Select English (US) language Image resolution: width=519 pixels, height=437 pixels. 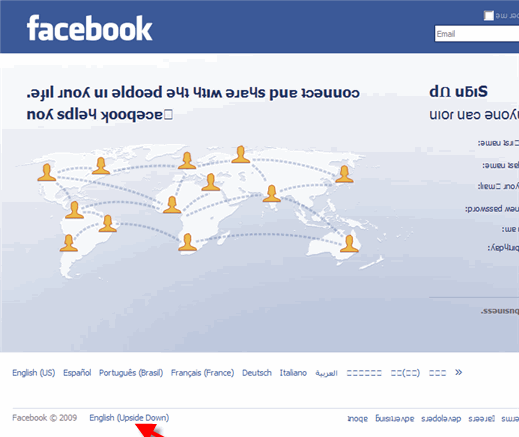click(x=34, y=373)
